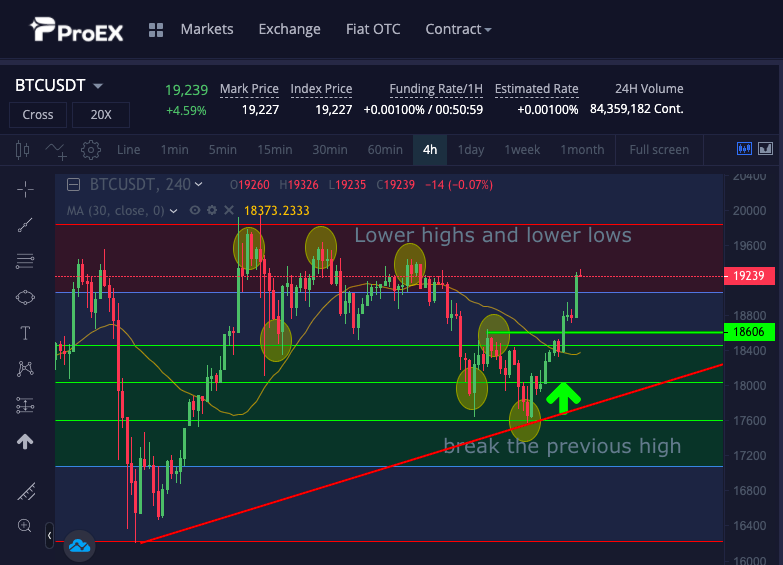Screen dimensions: 783x565
Task: Click the Estimated Rate label
Action: pyautogui.click(x=536, y=89)
